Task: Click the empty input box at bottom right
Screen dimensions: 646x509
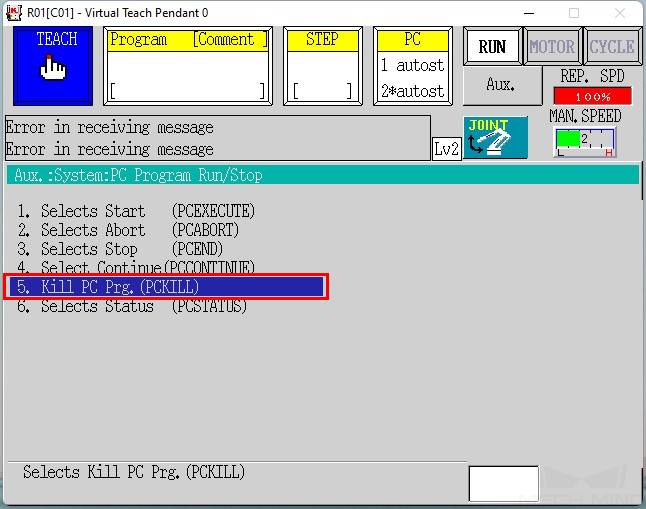Action: [x=503, y=484]
